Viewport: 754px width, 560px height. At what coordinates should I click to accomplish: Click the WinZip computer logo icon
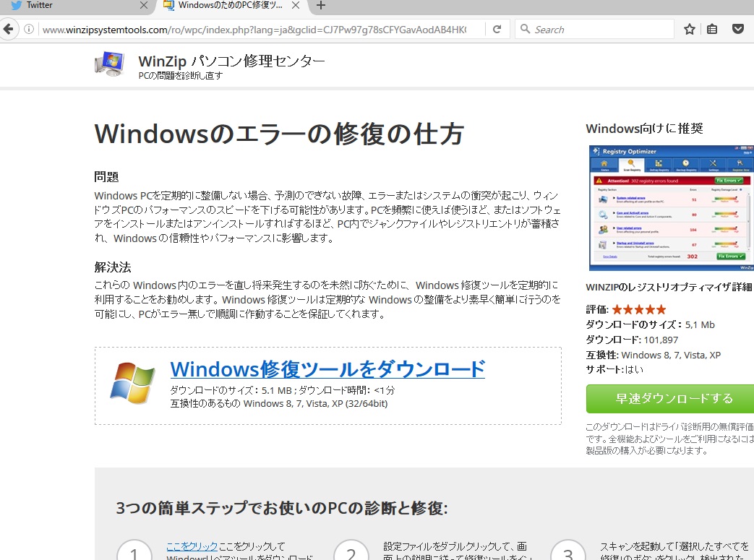coord(110,64)
